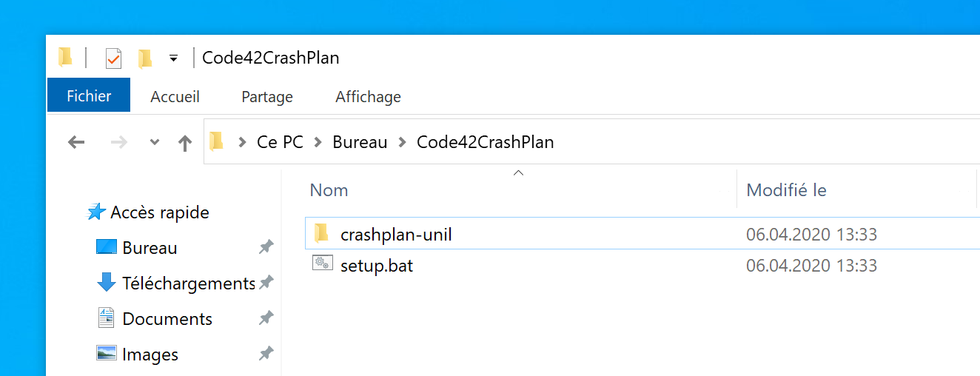Click Ce PC in the address breadcrumb
The width and height of the screenshot is (980, 376).
tap(280, 142)
